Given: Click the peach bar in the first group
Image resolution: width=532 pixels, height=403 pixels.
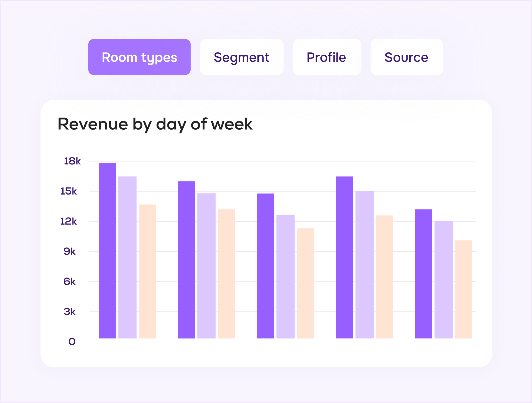Looking at the screenshot, I should point(147,271).
